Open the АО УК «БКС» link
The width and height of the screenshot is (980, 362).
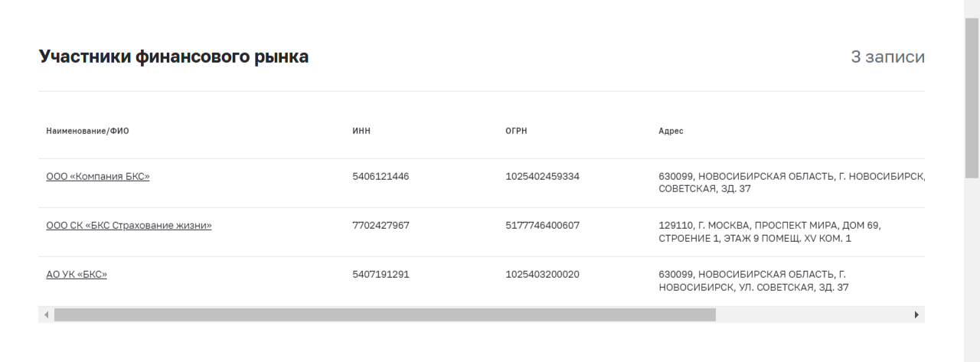tap(77, 275)
